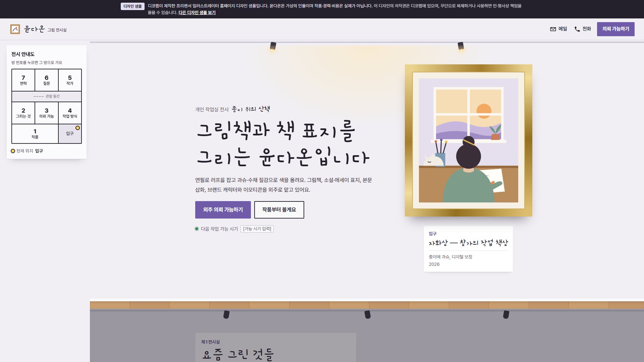Click the 자화상 — 창가의 작업 책상 caption
This screenshot has width=644, height=362.
click(x=468, y=243)
